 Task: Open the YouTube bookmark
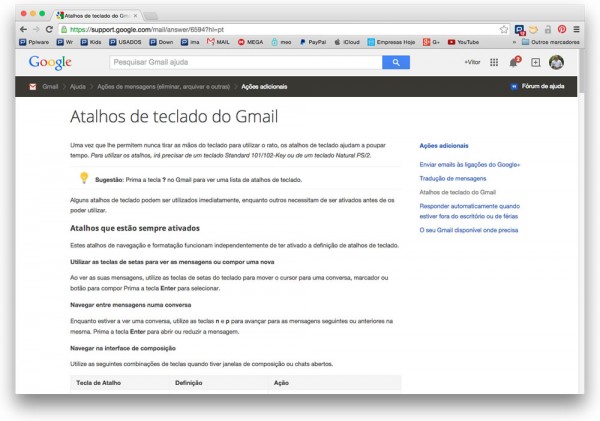(x=463, y=42)
